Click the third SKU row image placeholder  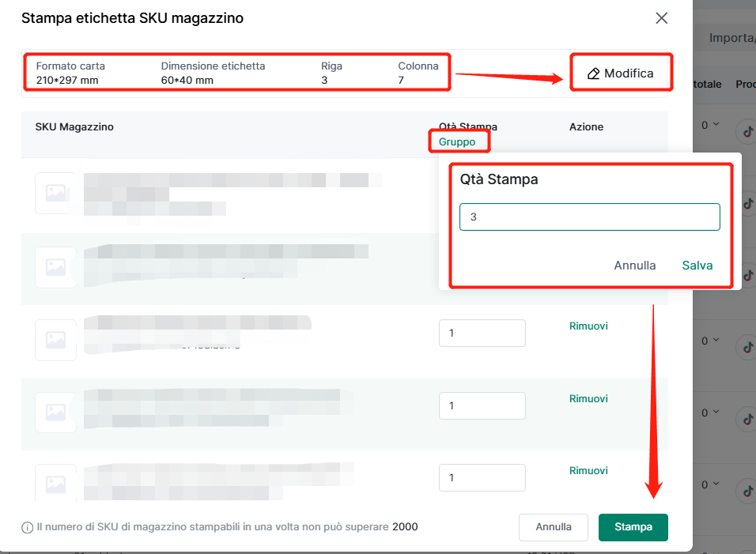tap(55, 340)
